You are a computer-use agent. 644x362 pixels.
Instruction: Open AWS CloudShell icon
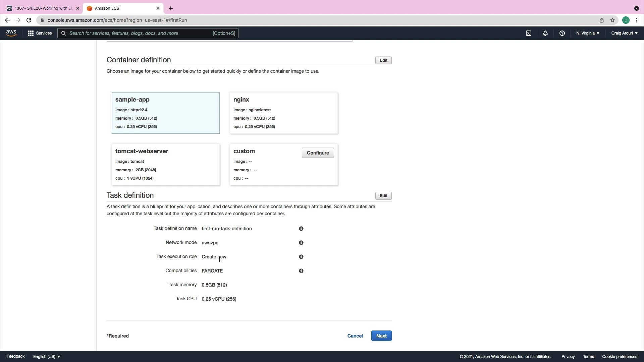click(x=529, y=33)
